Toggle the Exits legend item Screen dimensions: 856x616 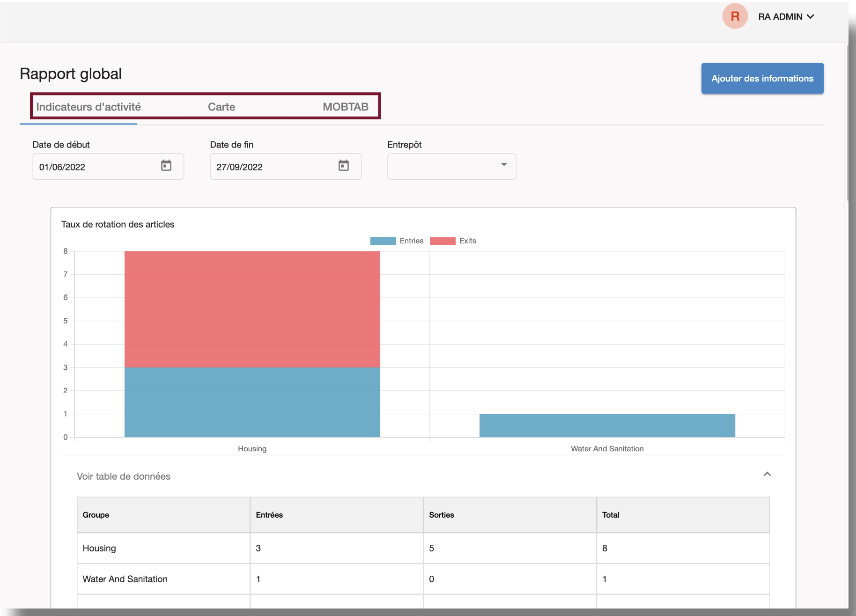click(467, 241)
